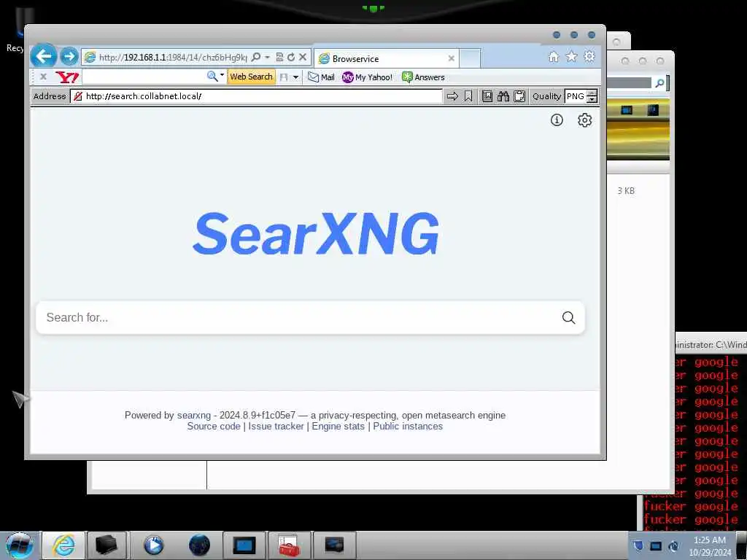The width and height of the screenshot is (747, 560).
Task: Go back with the IE back arrow
Action: (x=44, y=57)
